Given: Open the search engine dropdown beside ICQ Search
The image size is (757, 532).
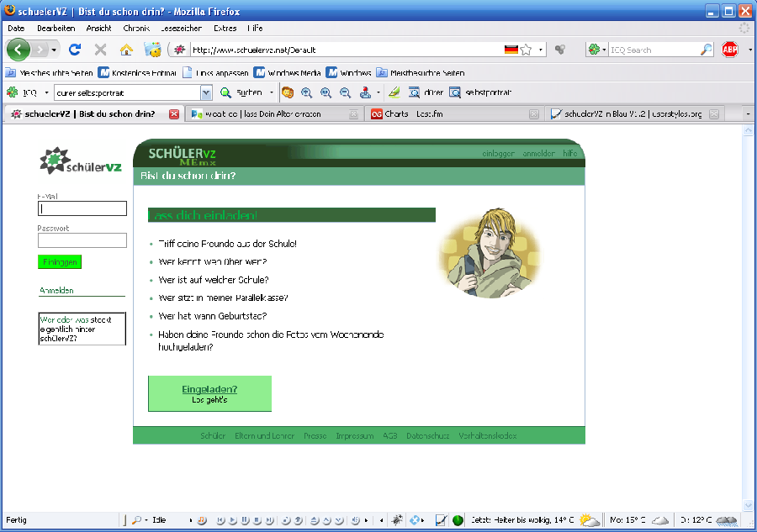Looking at the screenshot, I should tap(604, 50).
